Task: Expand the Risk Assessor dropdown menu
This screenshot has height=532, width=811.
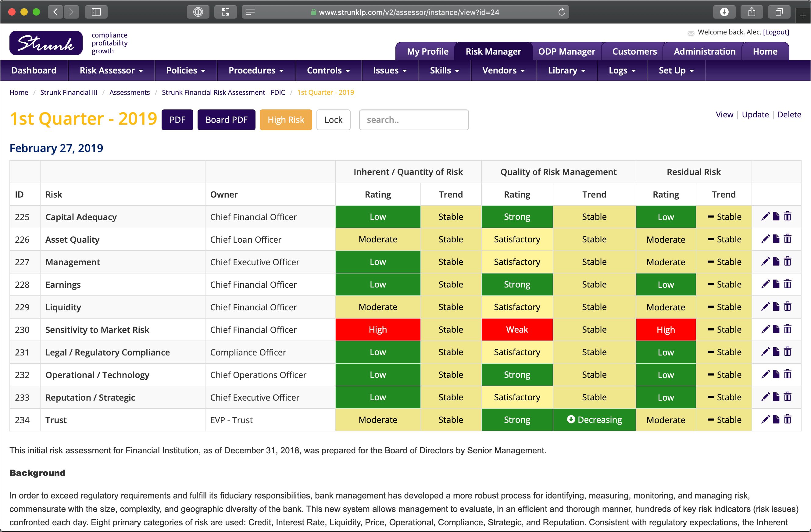Action: [111, 70]
